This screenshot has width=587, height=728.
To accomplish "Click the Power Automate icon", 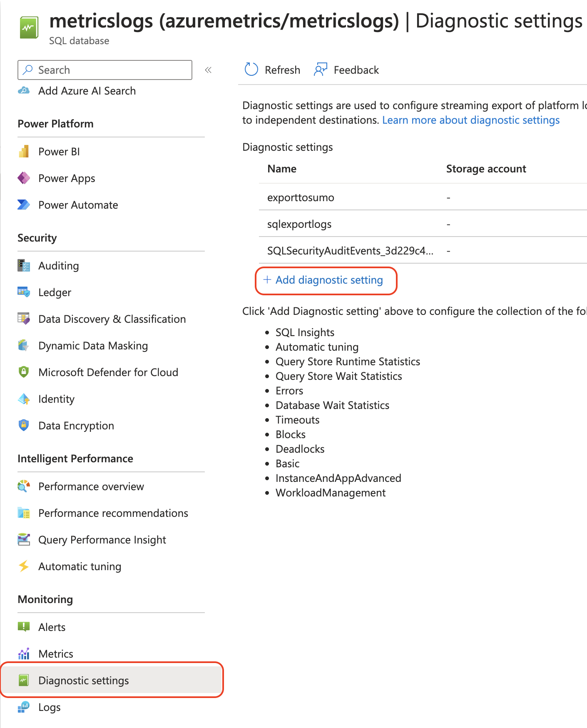I will click(x=24, y=205).
